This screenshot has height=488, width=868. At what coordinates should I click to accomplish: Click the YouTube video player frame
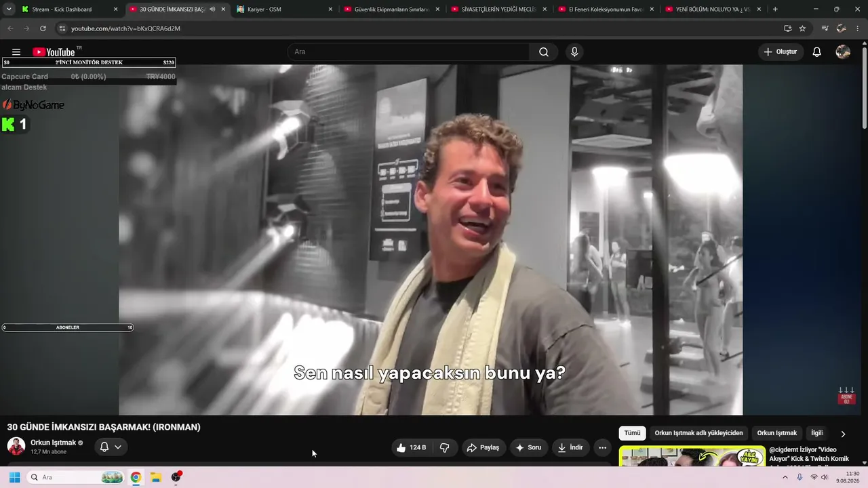(431, 240)
